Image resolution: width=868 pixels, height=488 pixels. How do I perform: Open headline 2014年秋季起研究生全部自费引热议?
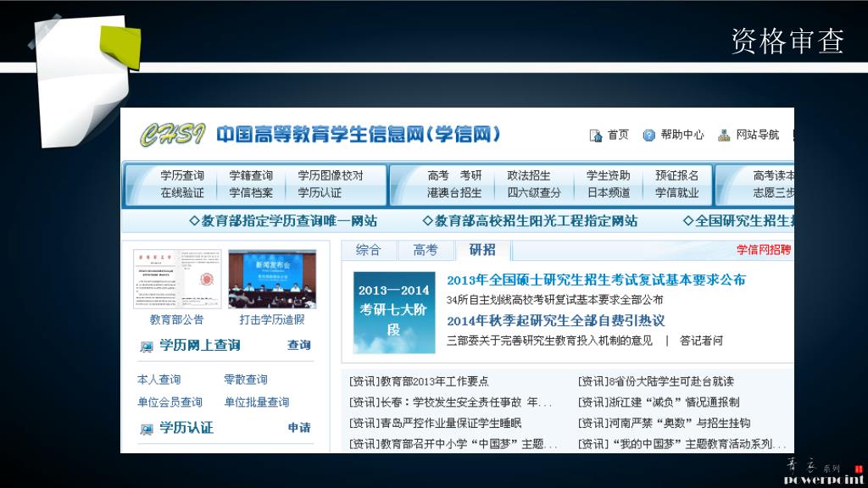pyautogui.click(x=556, y=321)
